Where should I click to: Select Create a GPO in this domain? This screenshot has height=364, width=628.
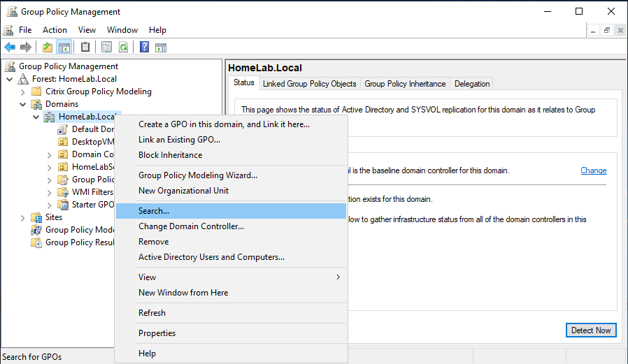pyautogui.click(x=231, y=124)
